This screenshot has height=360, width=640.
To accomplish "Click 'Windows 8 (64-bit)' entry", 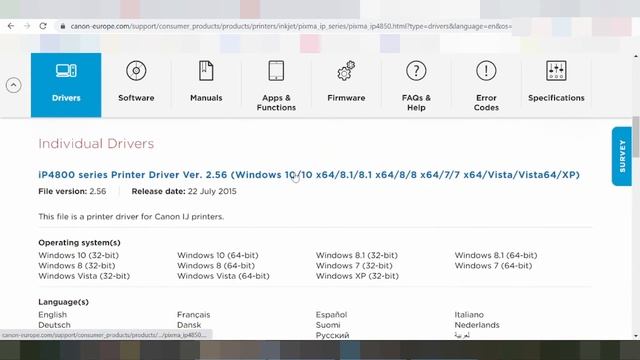I will click(216, 266).
